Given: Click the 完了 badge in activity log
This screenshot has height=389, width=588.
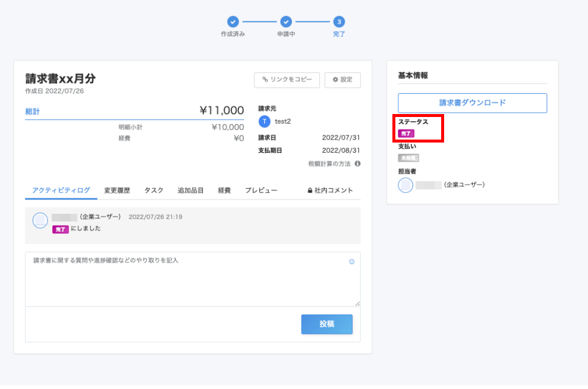Looking at the screenshot, I should coord(61,229).
